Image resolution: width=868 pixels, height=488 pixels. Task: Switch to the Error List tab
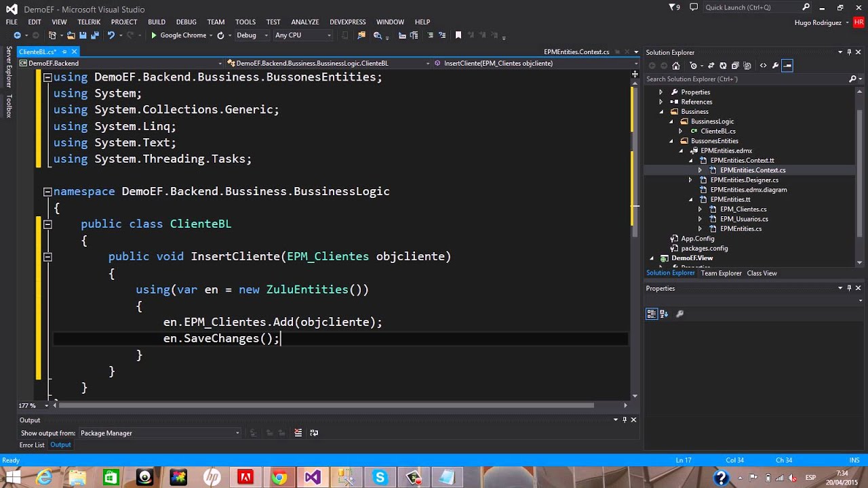pos(32,445)
